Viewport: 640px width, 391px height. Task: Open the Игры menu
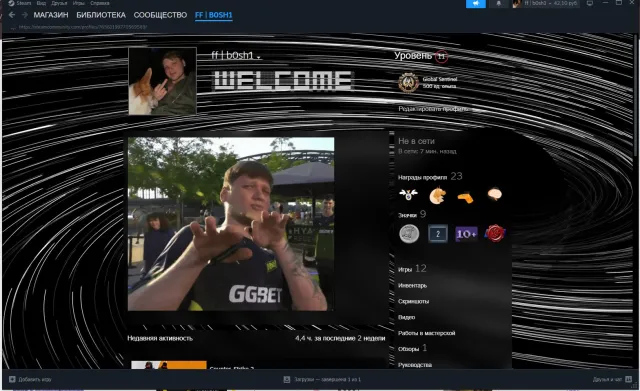coord(78,3)
